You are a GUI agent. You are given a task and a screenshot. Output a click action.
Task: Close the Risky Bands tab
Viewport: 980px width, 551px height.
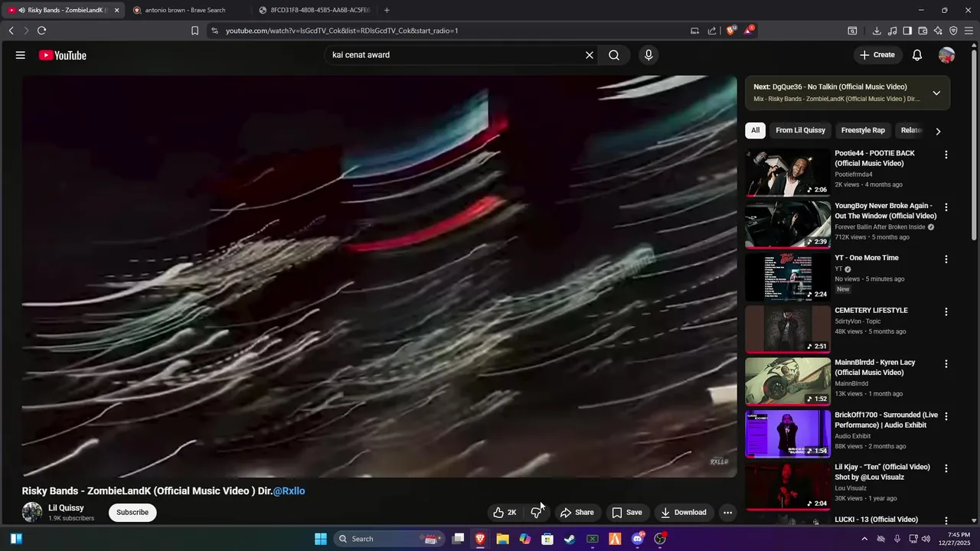click(116, 10)
